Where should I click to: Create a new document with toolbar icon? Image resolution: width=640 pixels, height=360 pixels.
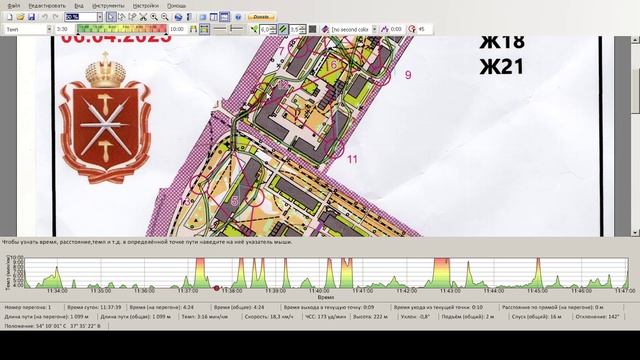tap(9, 17)
